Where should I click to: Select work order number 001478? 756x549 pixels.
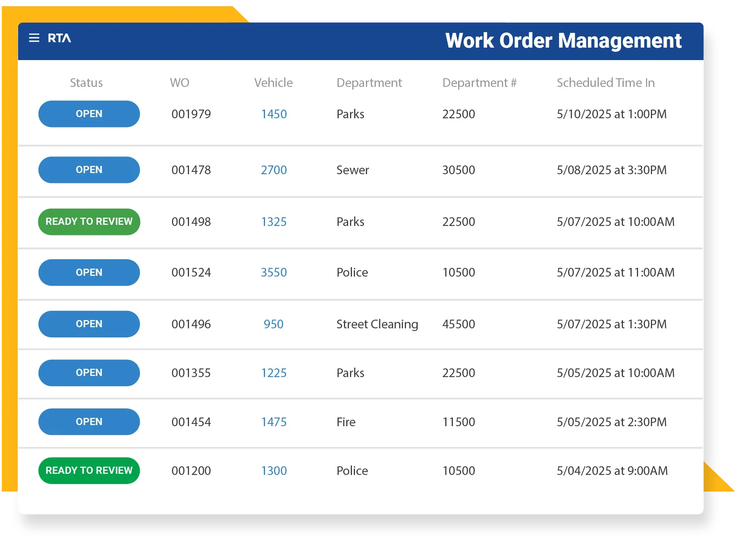point(191,170)
